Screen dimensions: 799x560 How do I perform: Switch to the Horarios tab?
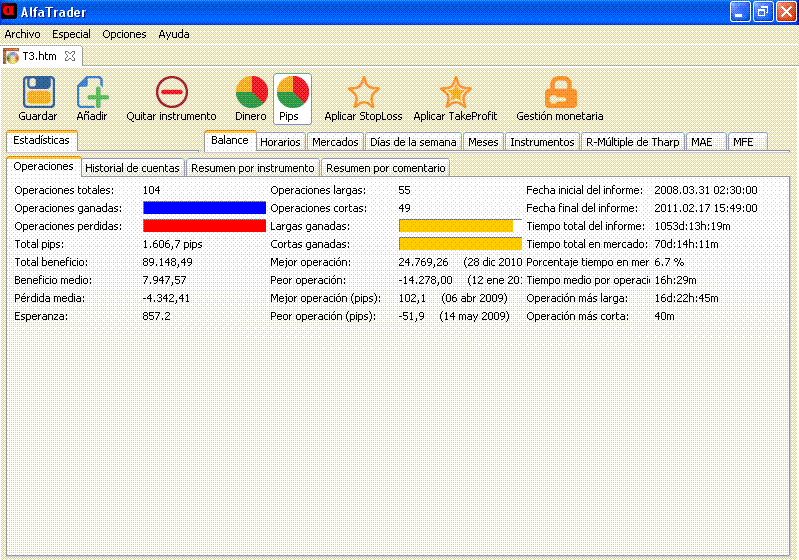(280, 142)
